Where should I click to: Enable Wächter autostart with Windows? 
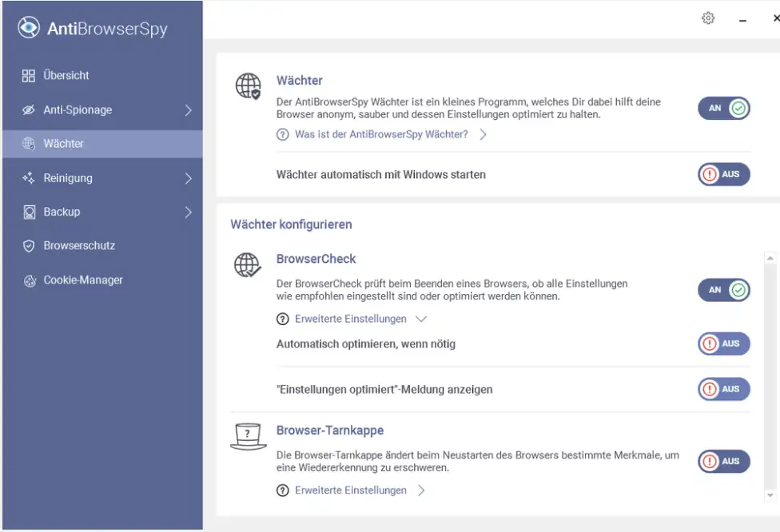tap(723, 174)
